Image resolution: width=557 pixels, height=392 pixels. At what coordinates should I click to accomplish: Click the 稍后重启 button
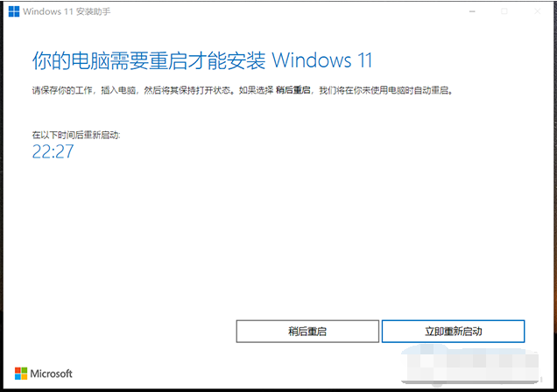tap(307, 332)
